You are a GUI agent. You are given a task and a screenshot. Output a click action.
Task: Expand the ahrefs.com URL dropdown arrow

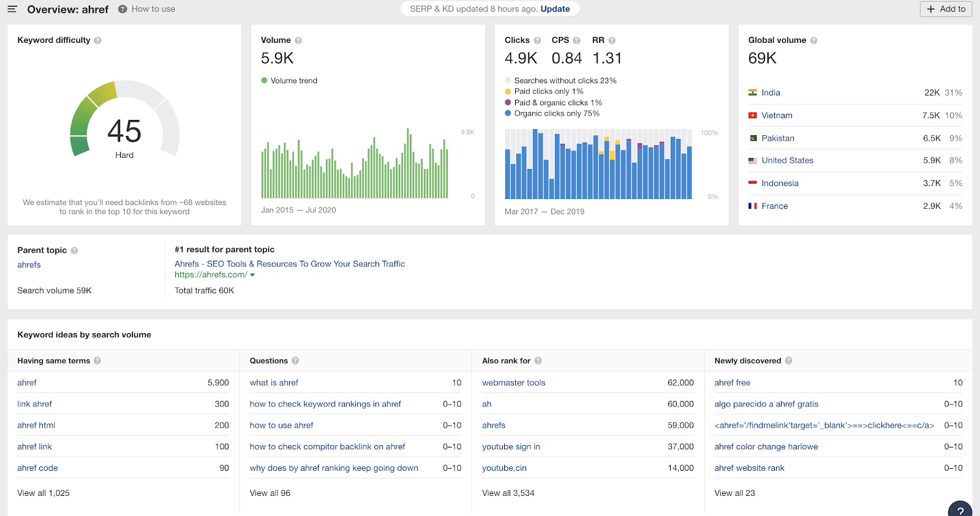coord(252,275)
